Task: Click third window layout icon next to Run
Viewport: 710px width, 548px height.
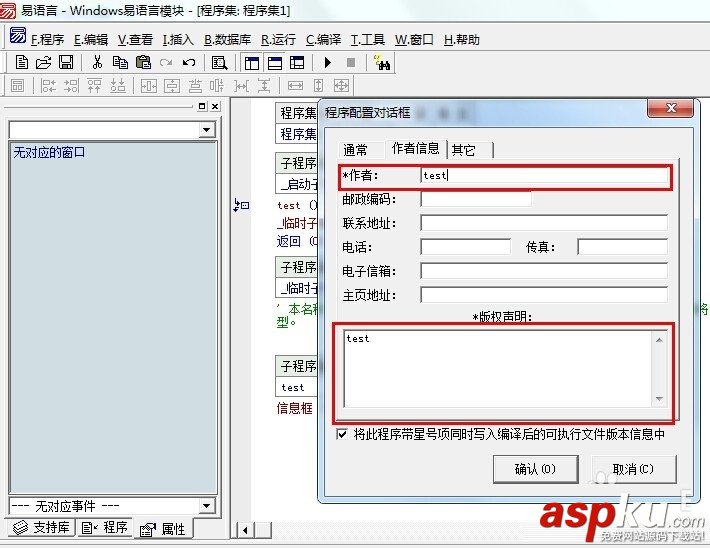Action: tap(297, 62)
